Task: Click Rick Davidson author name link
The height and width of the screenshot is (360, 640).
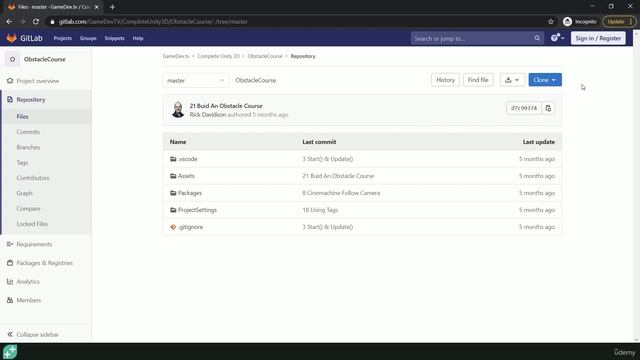Action: click(207, 115)
